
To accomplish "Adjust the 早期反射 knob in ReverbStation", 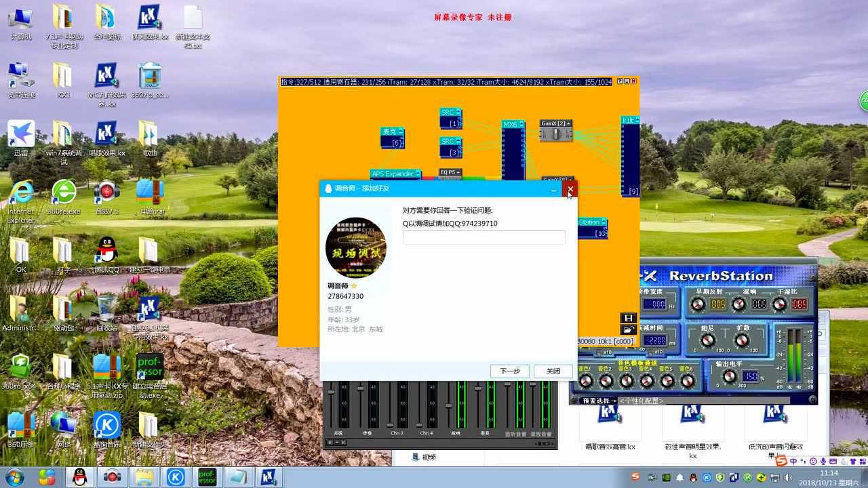I will [698, 304].
